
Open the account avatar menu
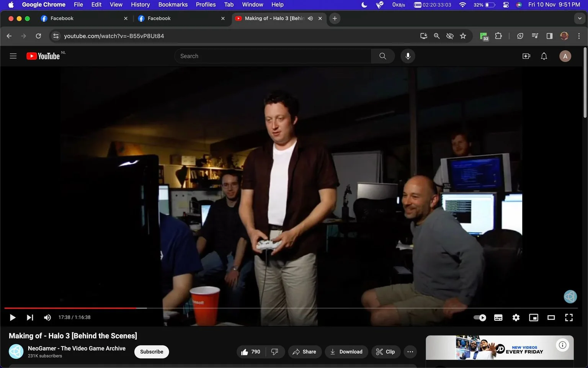565,56
